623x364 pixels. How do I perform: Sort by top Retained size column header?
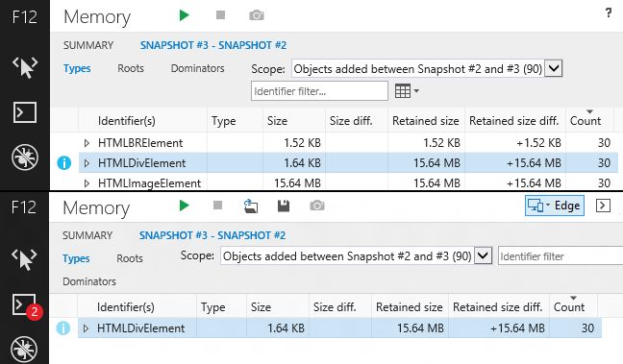(x=426, y=121)
